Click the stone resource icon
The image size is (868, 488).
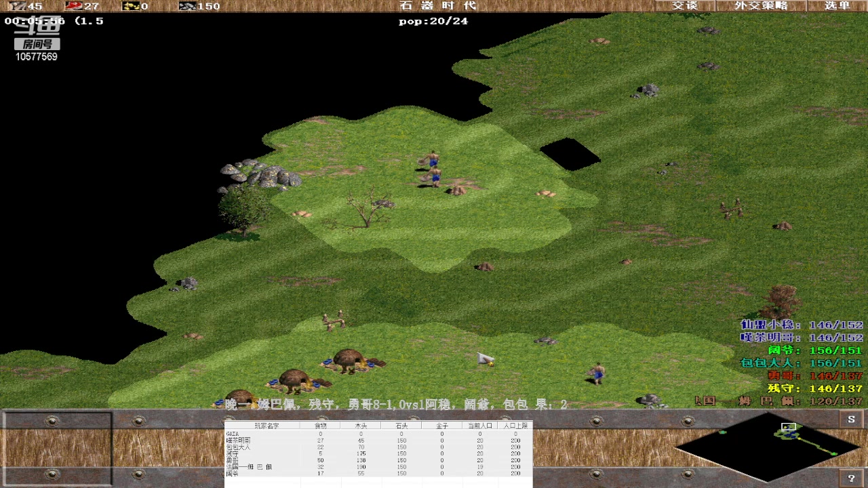[x=186, y=6]
